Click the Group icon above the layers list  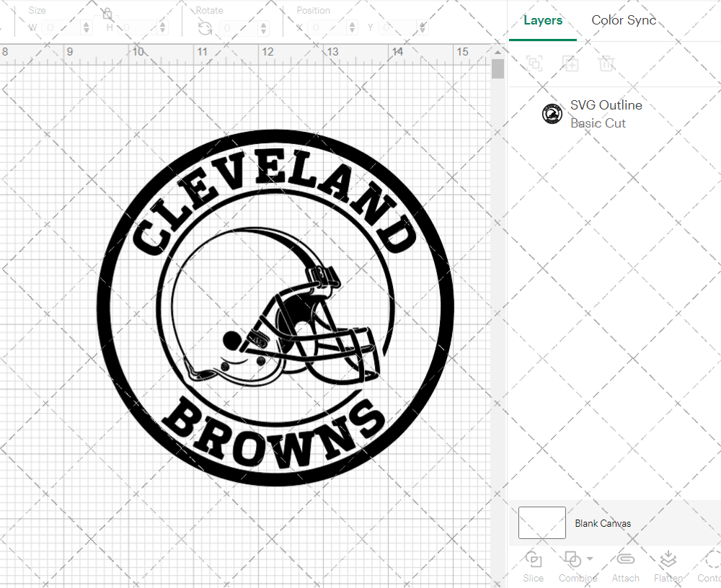pos(534,63)
